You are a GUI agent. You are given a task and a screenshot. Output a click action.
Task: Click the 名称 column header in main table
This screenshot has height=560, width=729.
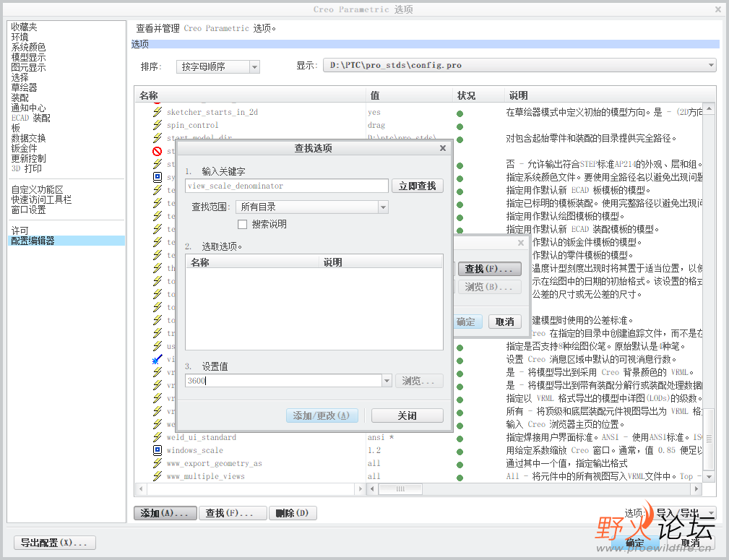[x=250, y=95]
